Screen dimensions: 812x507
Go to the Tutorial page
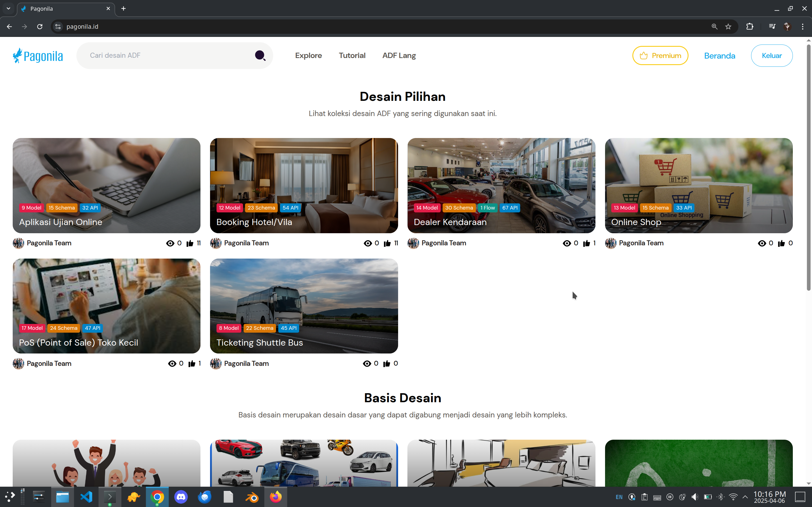click(x=352, y=56)
